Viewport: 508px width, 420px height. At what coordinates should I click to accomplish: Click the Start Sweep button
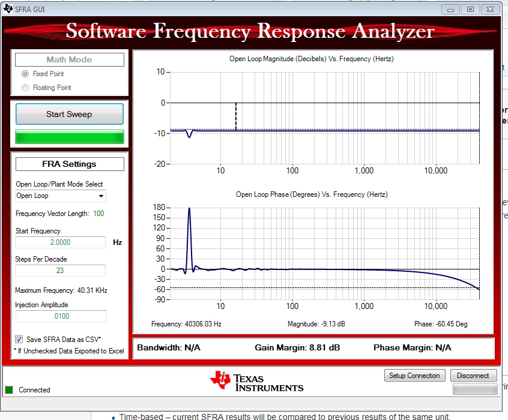[x=69, y=114]
